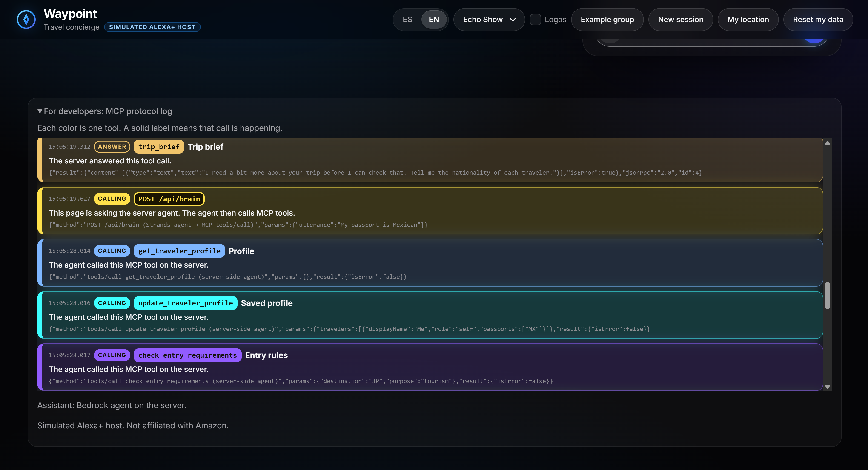Switch language to ES

click(407, 20)
